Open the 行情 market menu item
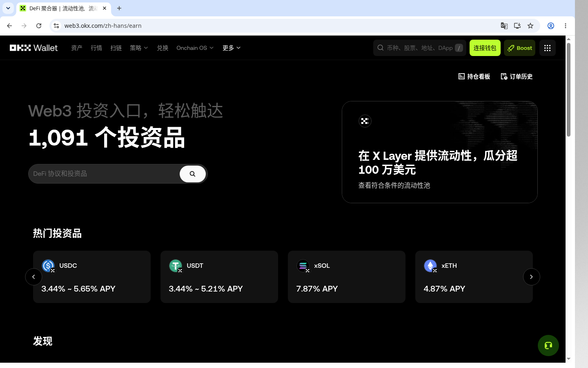This screenshot has height=368, width=588. [x=96, y=48]
